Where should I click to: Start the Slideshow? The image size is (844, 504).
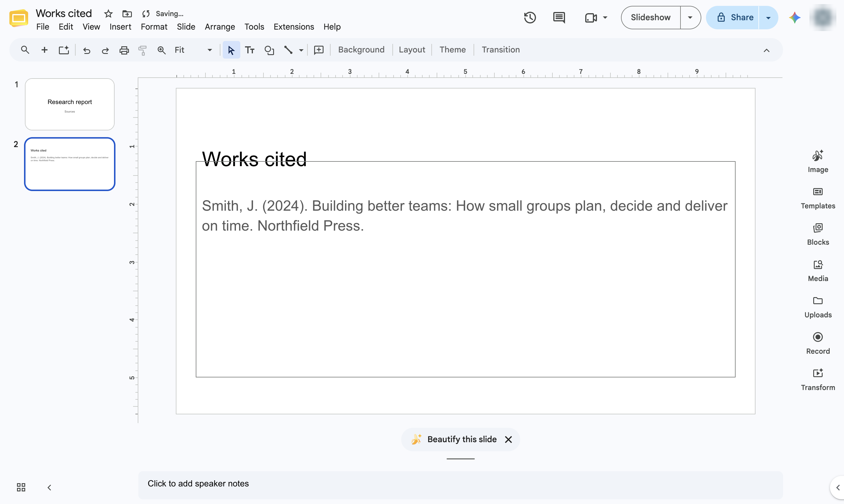[651, 17]
